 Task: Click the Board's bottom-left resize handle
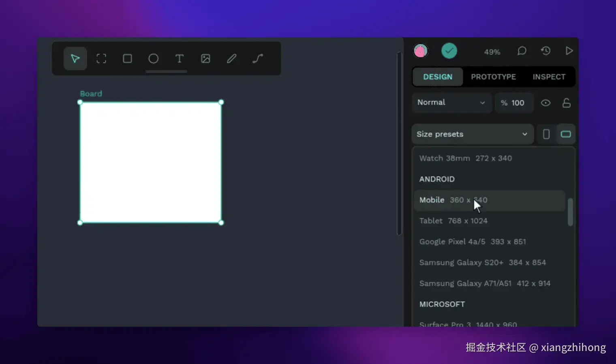(x=80, y=223)
